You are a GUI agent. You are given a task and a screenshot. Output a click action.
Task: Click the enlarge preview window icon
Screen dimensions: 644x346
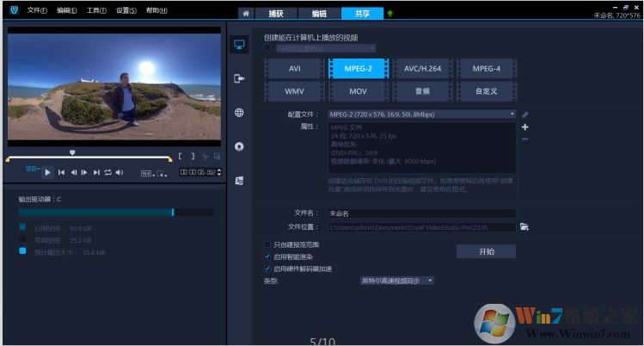coord(217,156)
